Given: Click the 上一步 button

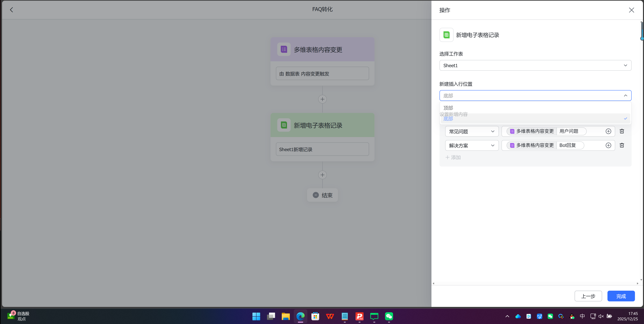Looking at the screenshot, I should [588, 296].
